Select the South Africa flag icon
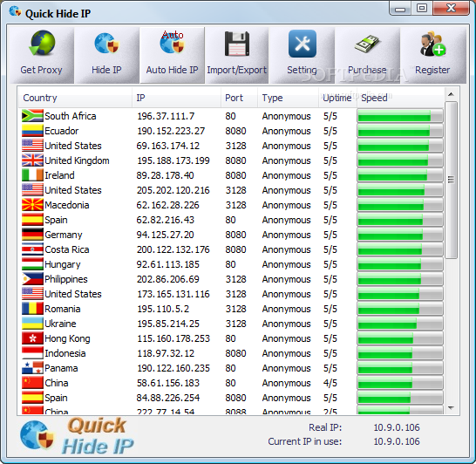 coord(32,116)
